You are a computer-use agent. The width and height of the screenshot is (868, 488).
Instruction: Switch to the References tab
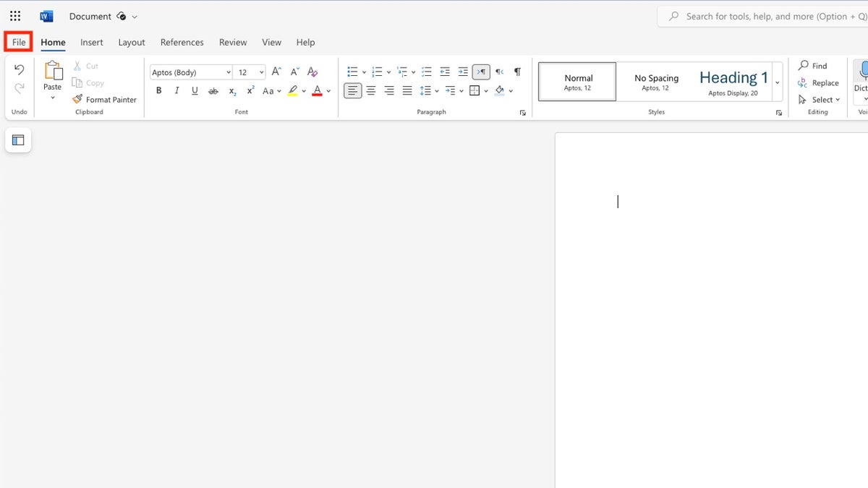point(182,42)
